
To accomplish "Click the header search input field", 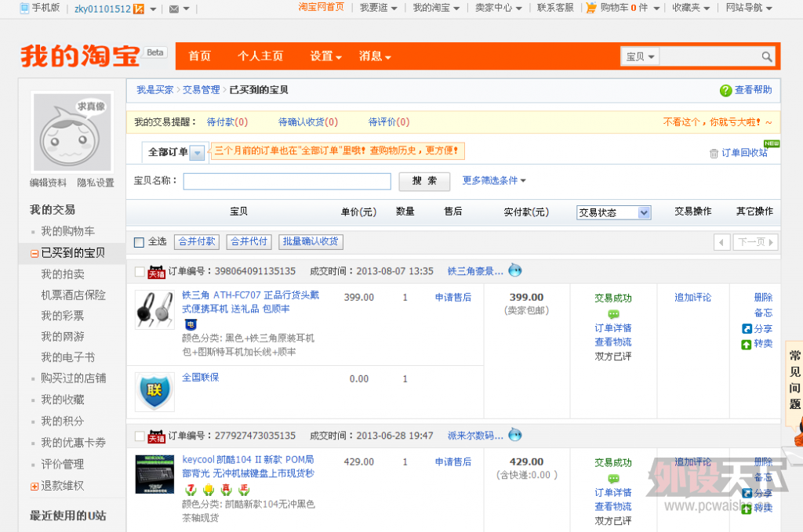I will 710,56.
